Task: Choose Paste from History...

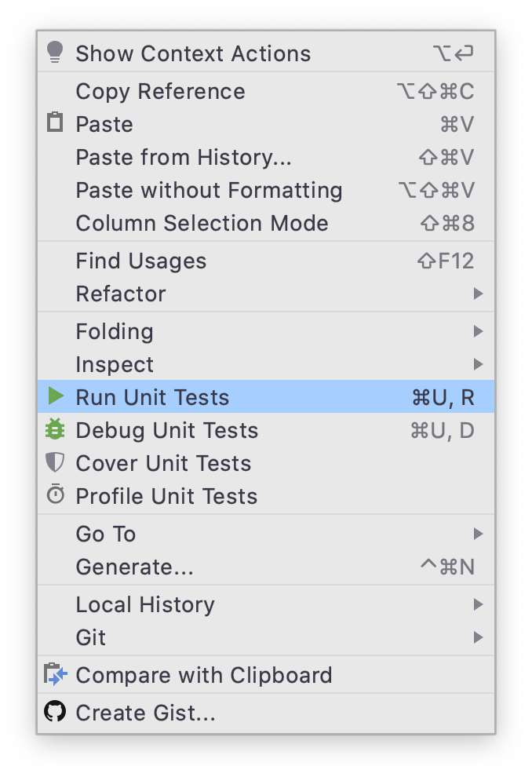Action: tap(184, 157)
